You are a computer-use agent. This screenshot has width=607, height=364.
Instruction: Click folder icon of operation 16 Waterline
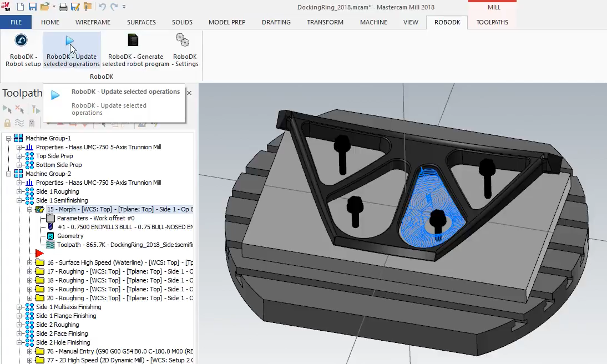point(40,262)
